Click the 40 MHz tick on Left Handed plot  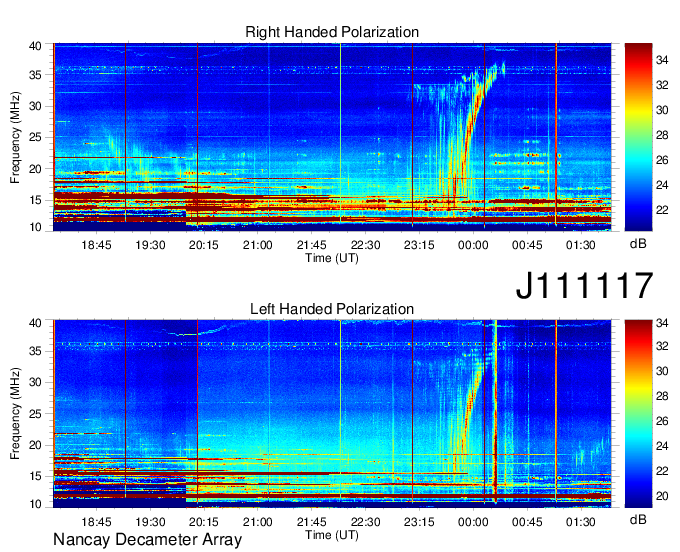[35, 323]
